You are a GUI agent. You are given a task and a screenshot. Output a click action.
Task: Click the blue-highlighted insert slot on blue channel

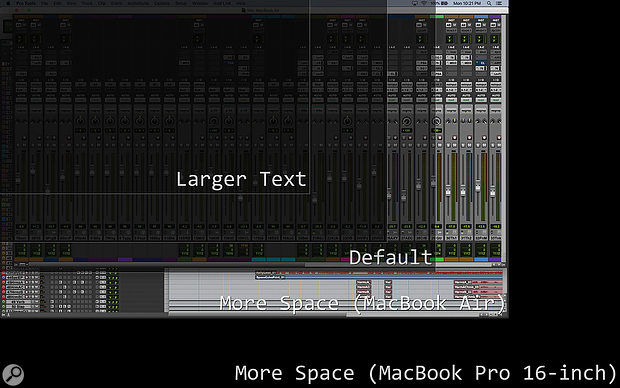point(481,63)
